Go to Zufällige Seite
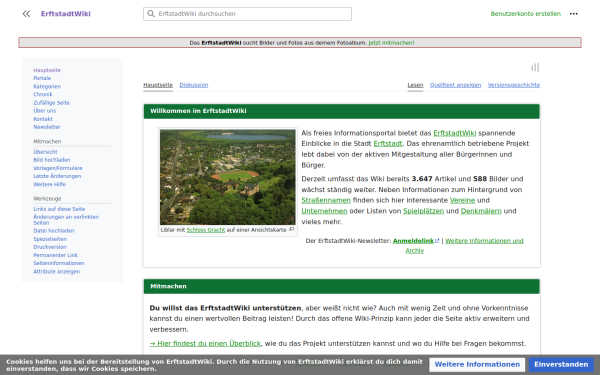 tap(51, 103)
